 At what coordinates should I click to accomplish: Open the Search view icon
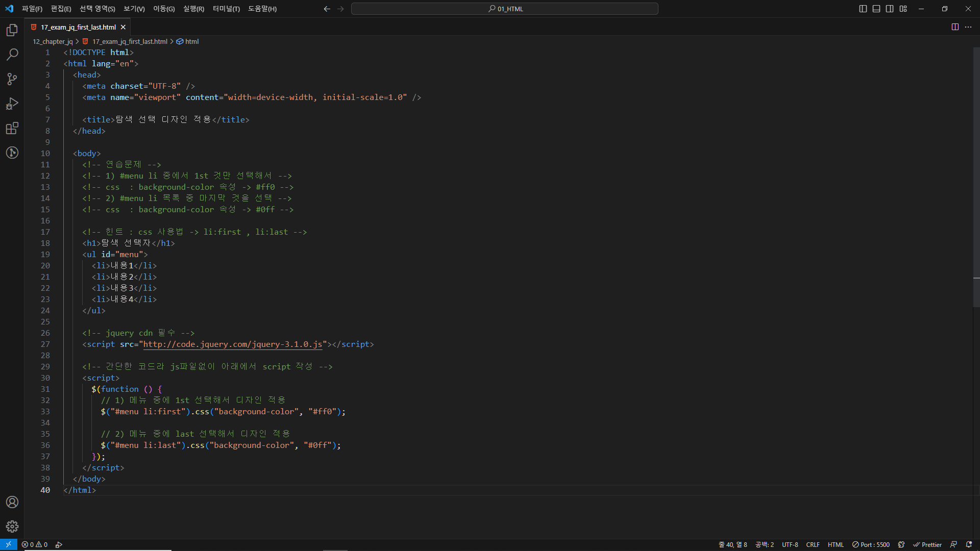12,55
